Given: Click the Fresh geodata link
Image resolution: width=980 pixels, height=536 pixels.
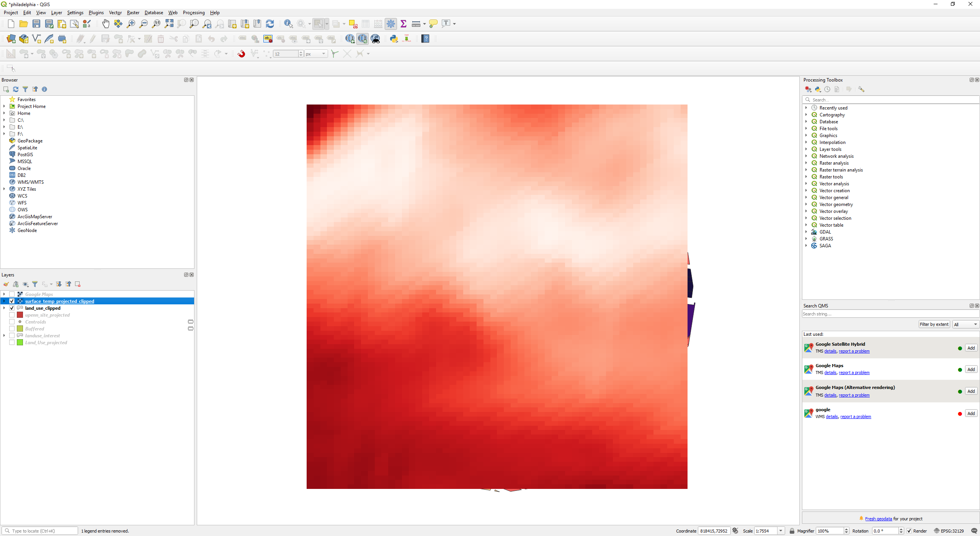Looking at the screenshot, I should point(878,519).
